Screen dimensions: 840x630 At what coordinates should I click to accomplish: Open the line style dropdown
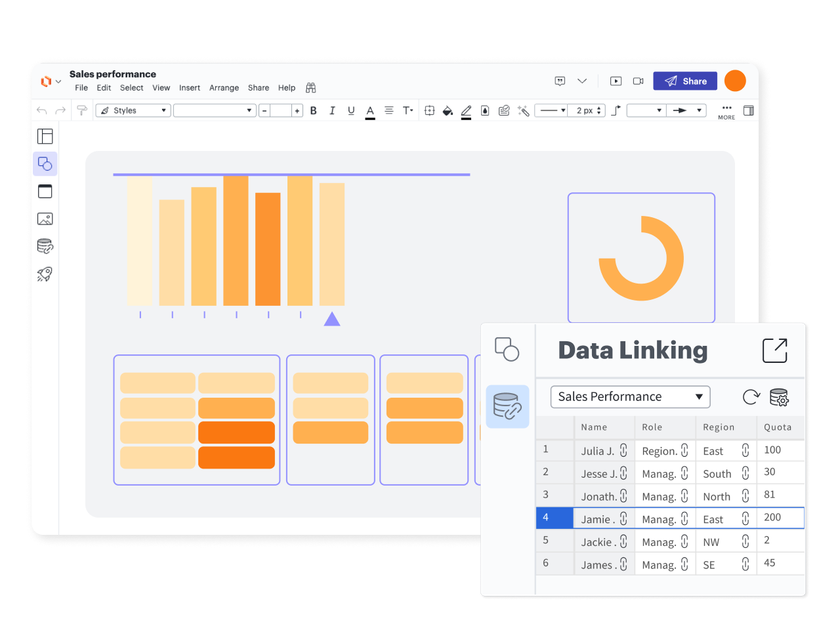coord(551,111)
